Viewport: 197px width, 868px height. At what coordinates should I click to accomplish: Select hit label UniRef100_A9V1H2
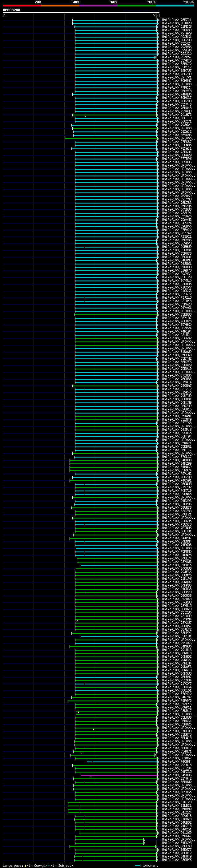point(177,474)
